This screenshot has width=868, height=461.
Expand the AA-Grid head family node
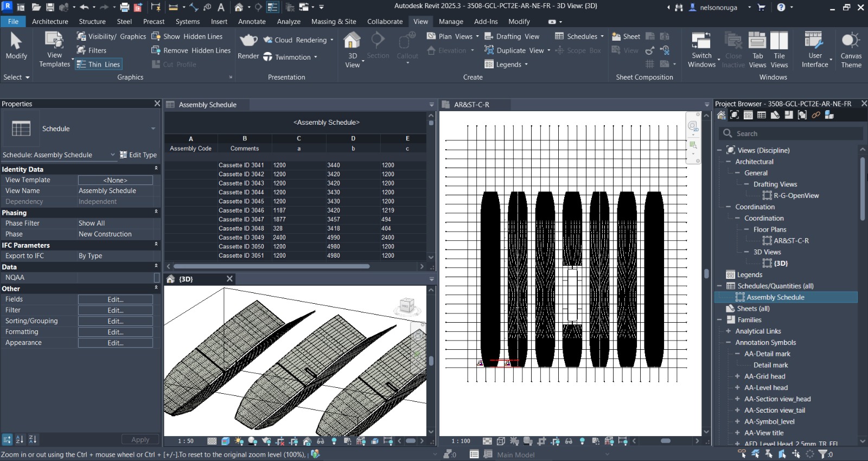point(737,376)
